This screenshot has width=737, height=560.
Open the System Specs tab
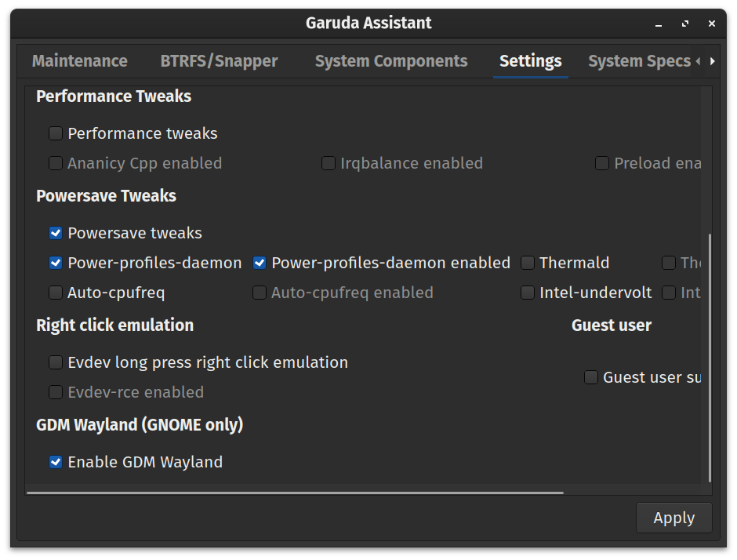pos(638,60)
